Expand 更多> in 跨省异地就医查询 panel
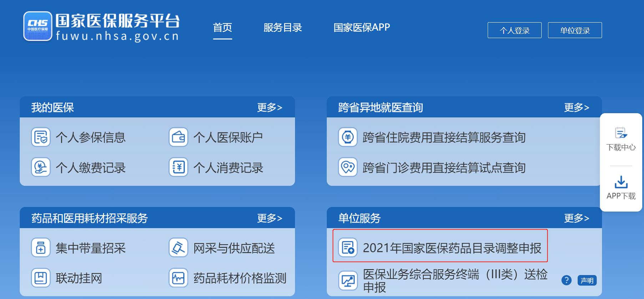The height and width of the screenshot is (299, 644). coord(577,107)
